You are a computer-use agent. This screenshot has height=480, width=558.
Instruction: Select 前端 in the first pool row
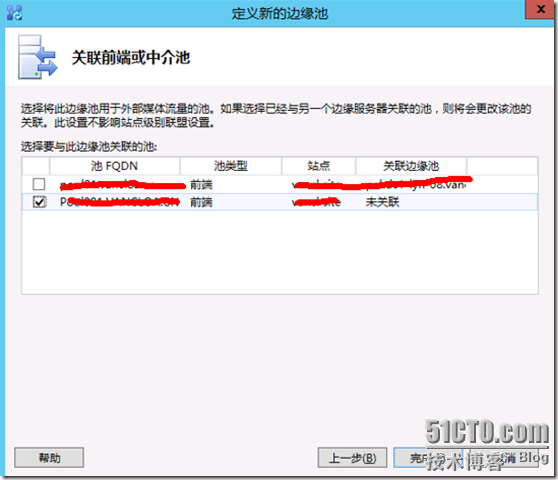[x=201, y=184]
